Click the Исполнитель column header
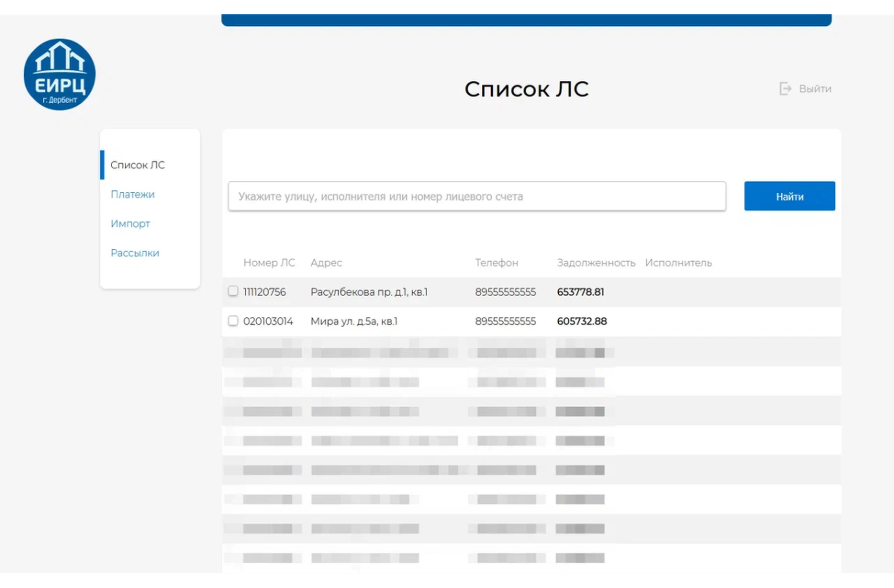 (678, 263)
